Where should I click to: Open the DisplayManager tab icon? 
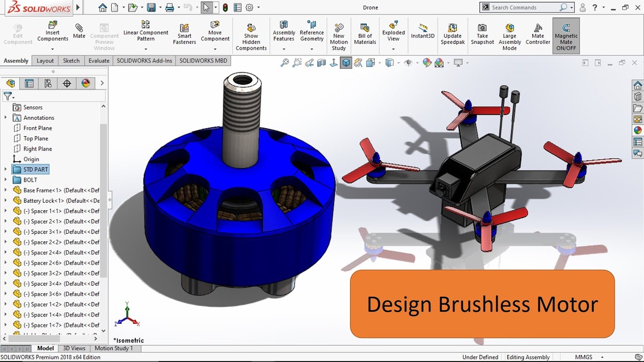86,83
